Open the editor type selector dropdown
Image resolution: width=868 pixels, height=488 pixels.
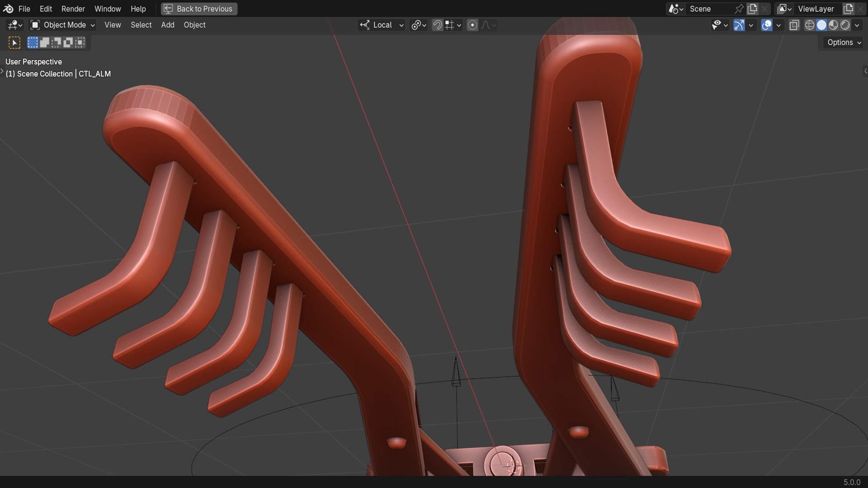point(15,25)
